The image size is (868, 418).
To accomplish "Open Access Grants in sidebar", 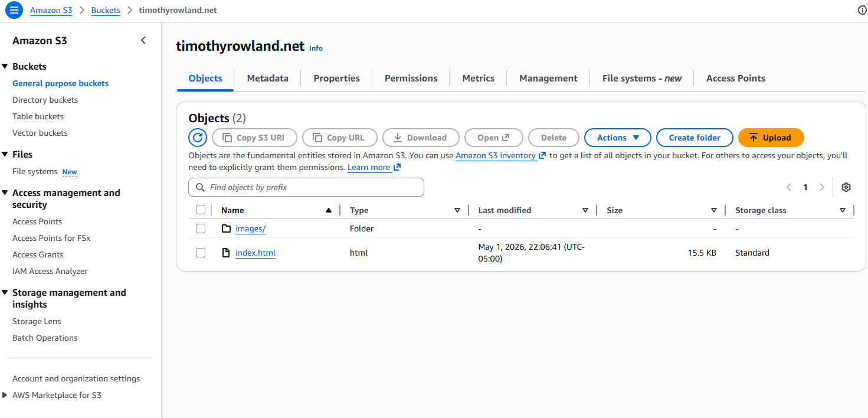I will coord(38,254).
